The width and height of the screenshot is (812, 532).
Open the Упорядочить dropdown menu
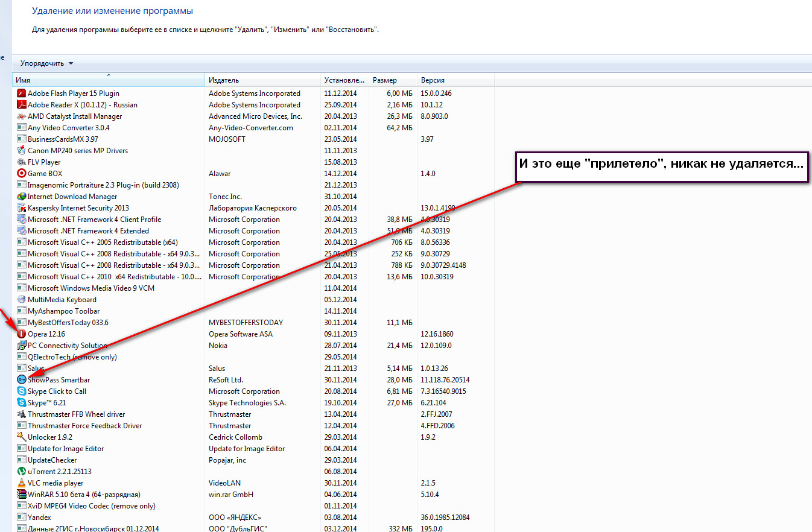click(46, 63)
